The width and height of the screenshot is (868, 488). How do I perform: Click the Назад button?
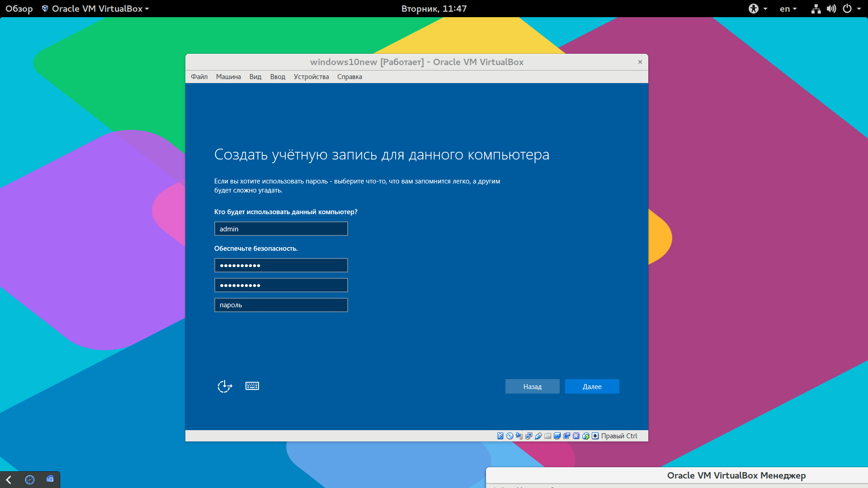[x=533, y=386]
